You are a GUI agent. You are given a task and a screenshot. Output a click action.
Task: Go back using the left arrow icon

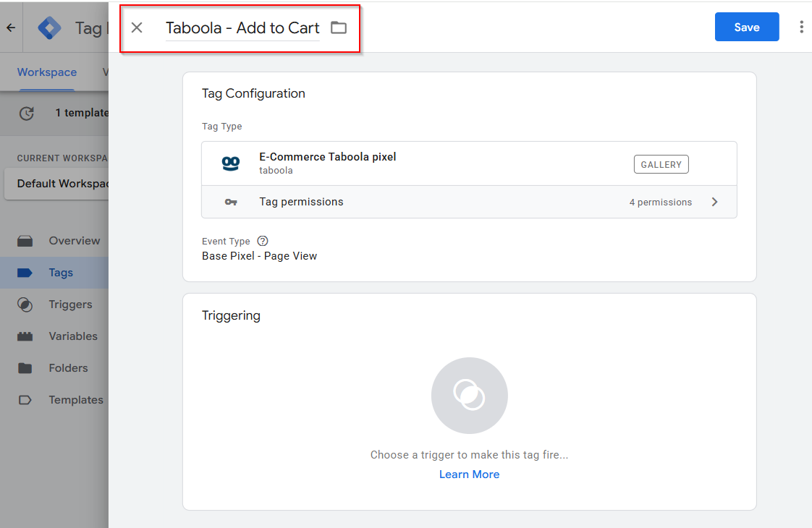(11, 27)
